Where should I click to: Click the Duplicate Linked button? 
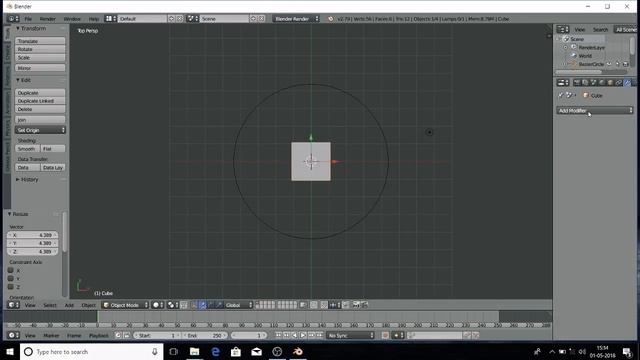pyautogui.click(x=40, y=101)
